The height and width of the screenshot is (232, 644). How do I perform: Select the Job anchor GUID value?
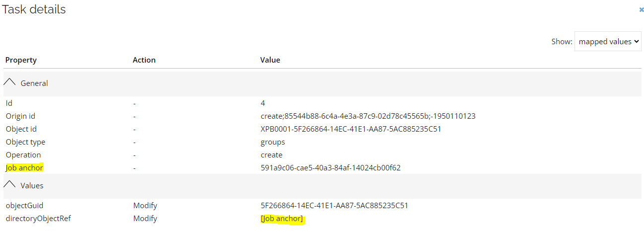point(330,168)
